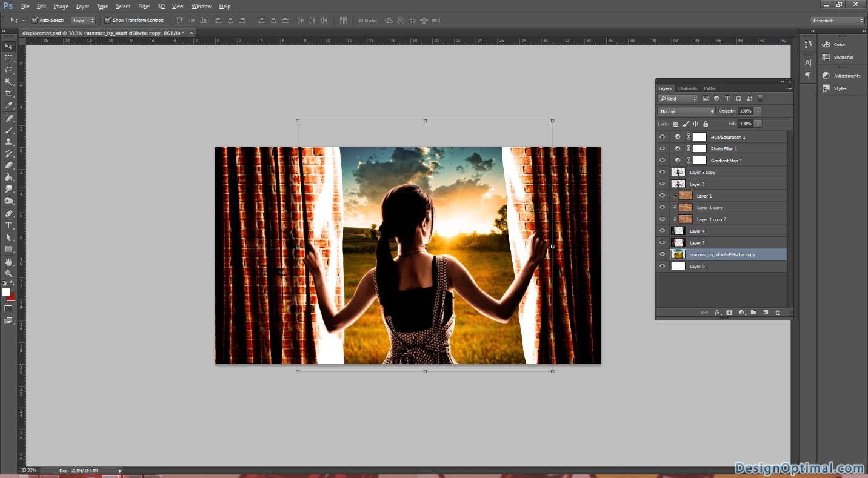Select the Eraser tool
Image resolution: width=868 pixels, height=478 pixels.
8,165
